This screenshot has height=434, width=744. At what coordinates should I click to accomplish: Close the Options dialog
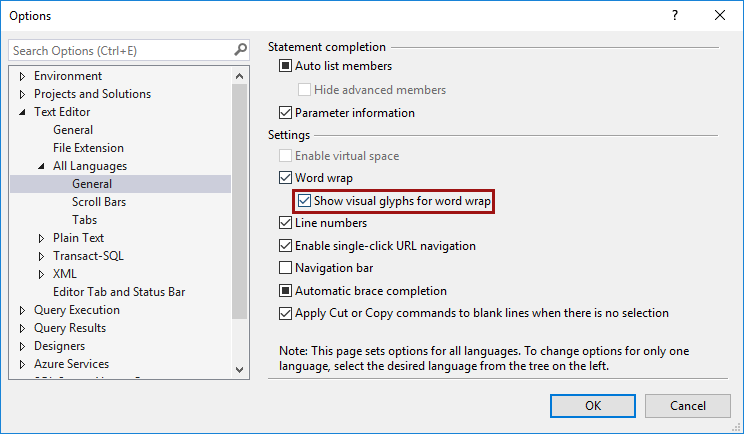(x=720, y=16)
